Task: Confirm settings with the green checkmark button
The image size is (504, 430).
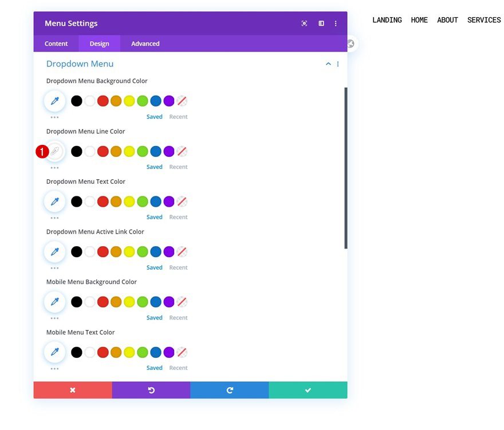Action: (308, 390)
